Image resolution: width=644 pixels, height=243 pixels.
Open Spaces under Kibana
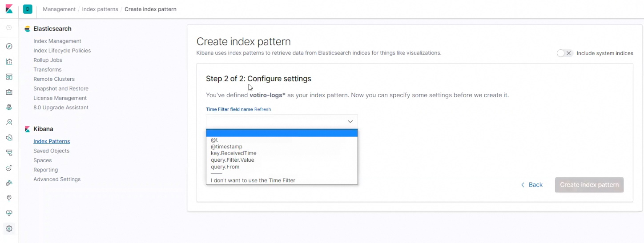pos(43,160)
